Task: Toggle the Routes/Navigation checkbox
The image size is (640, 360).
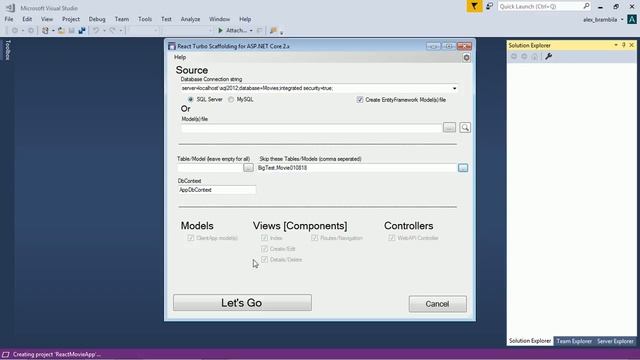Action: [314, 238]
